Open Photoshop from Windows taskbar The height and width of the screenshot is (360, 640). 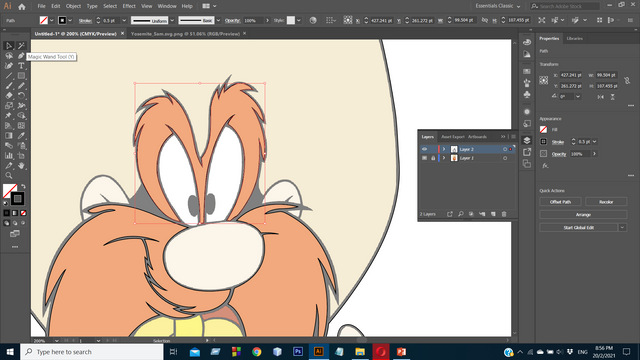pyautogui.click(x=298, y=351)
